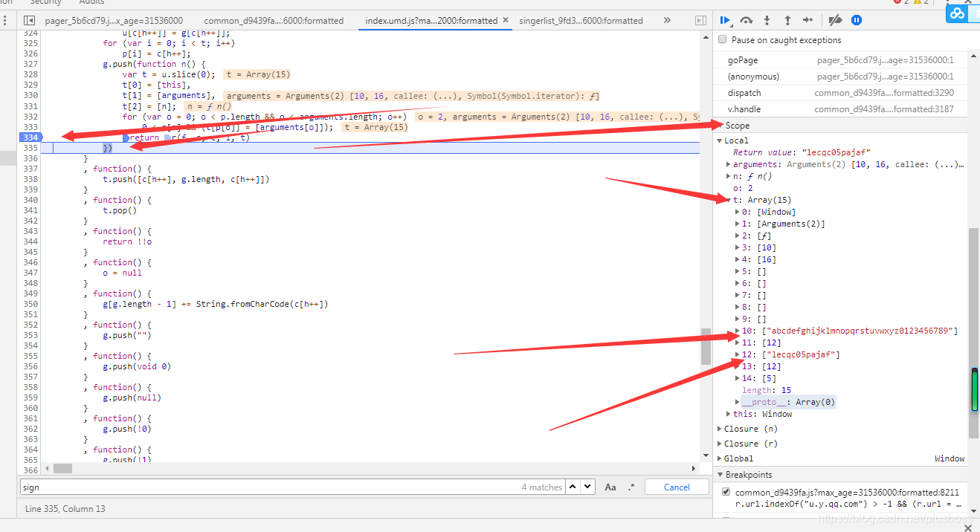Click the debugger sidebar green scrollbar thumb
Viewport: 980px width, 532px height.
(x=974, y=390)
